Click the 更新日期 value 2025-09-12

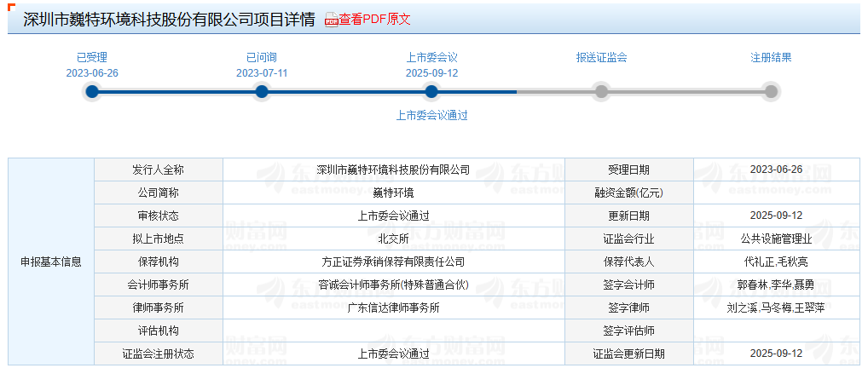(x=776, y=216)
